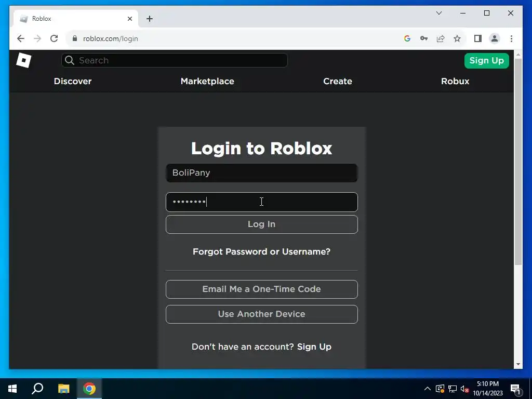Click the vertical scrollbar thumb

(x=518, y=162)
